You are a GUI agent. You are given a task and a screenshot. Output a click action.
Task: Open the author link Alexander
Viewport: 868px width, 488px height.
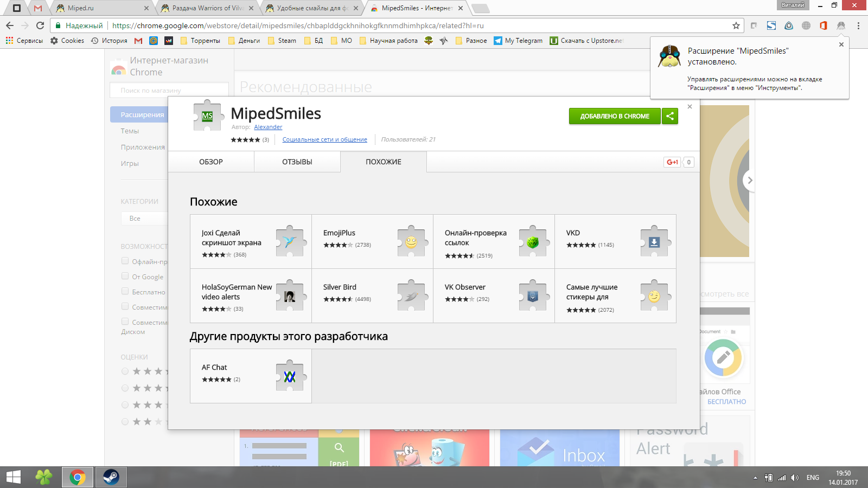pyautogui.click(x=268, y=127)
